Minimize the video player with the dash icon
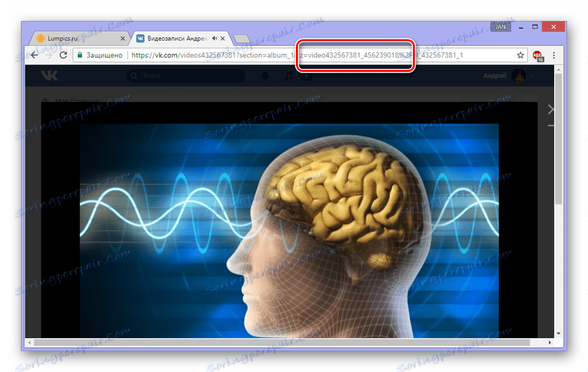Image resolution: width=588 pixels, height=372 pixels. (551, 126)
